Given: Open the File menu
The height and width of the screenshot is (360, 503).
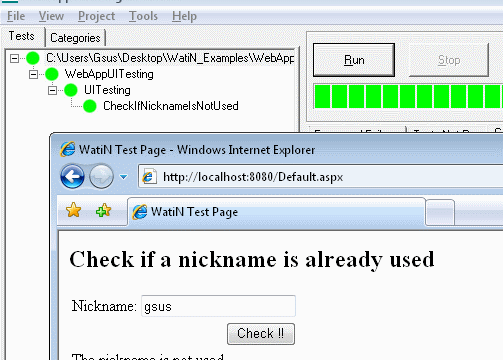Looking at the screenshot, I should [x=16, y=16].
